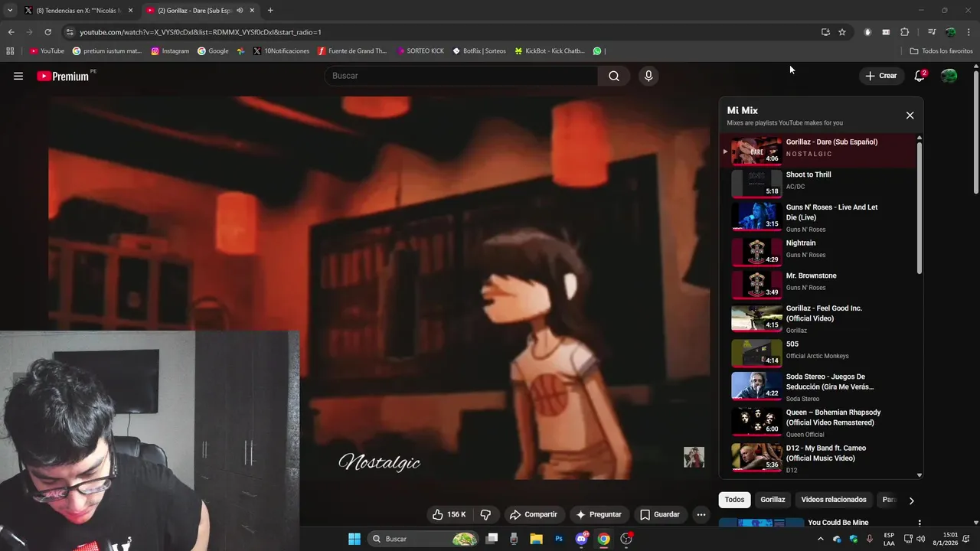Screen dimensions: 980x551
Task: Open the YouTube bookmark
Action: point(47,51)
